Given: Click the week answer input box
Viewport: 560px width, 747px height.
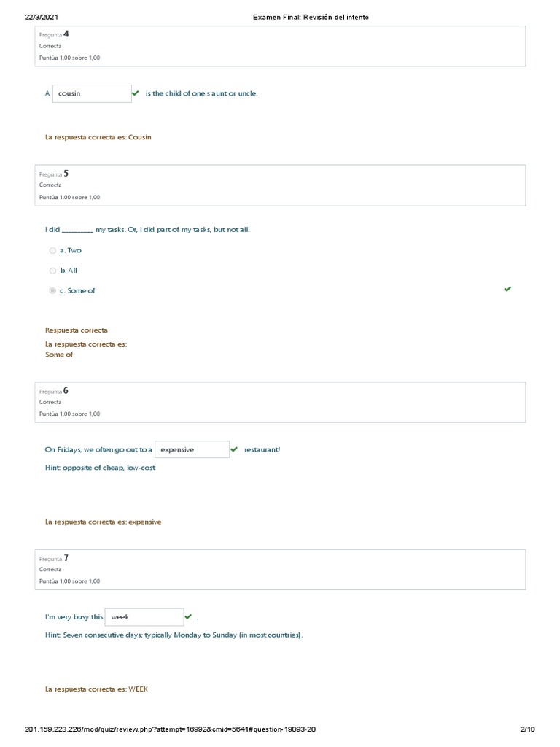Looking at the screenshot, I should point(144,617).
